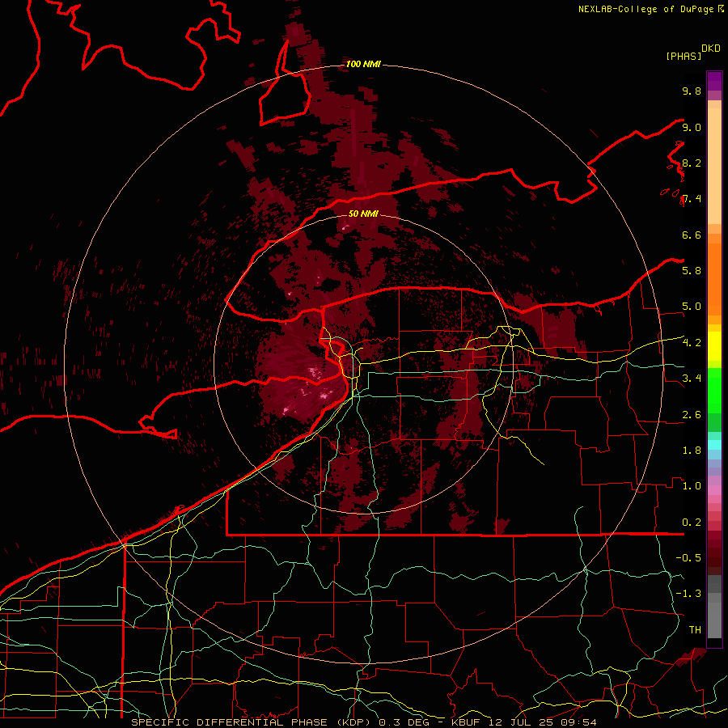Click the 50 NMI range ring label
The image size is (728, 728).
pos(363,214)
